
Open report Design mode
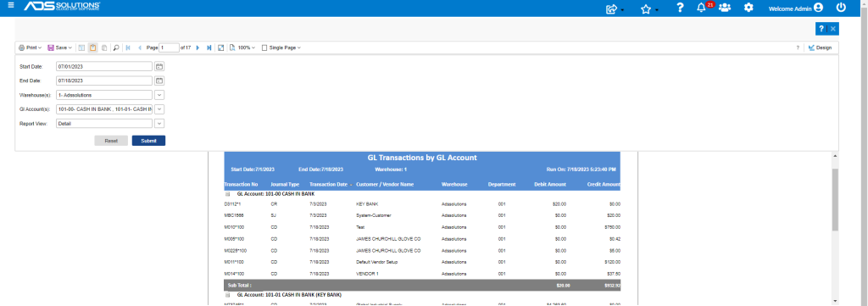click(820, 48)
